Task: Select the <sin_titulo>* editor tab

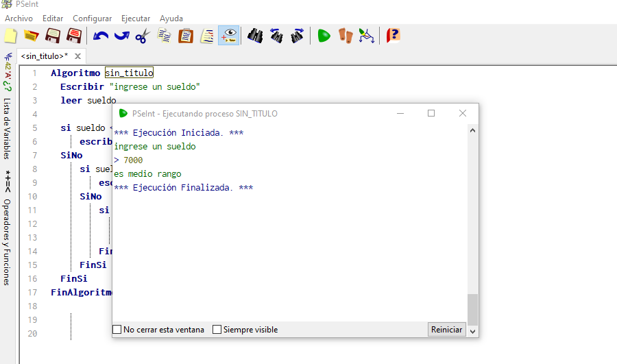Action: [44, 56]
